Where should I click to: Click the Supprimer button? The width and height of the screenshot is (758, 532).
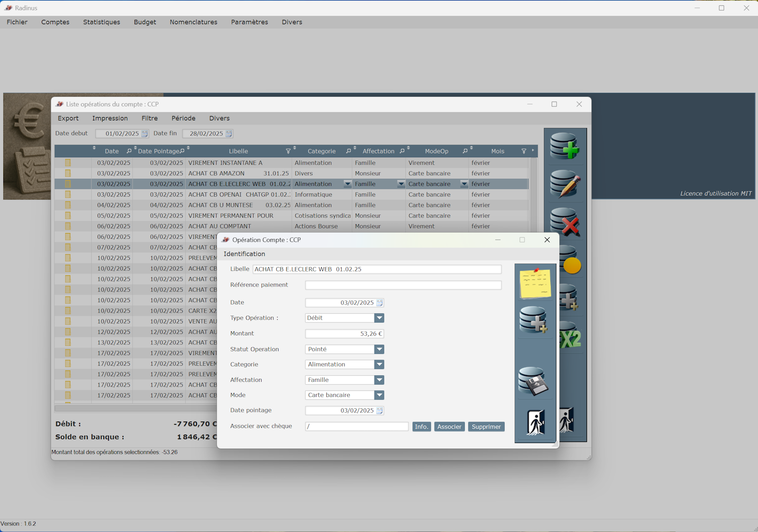[486, 427]
